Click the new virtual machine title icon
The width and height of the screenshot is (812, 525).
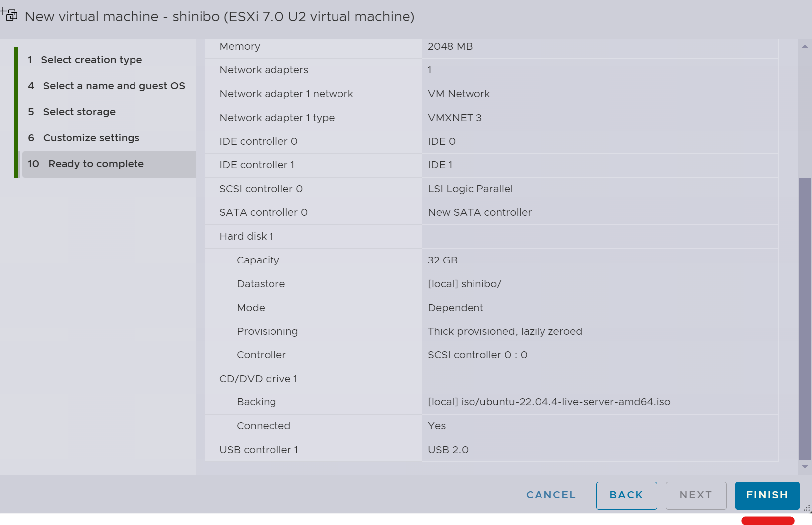9,15
